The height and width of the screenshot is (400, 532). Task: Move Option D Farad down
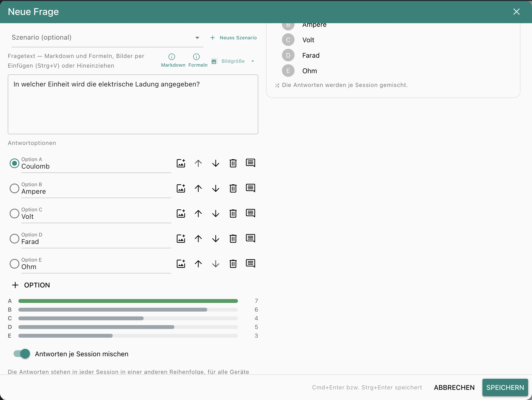216,239
